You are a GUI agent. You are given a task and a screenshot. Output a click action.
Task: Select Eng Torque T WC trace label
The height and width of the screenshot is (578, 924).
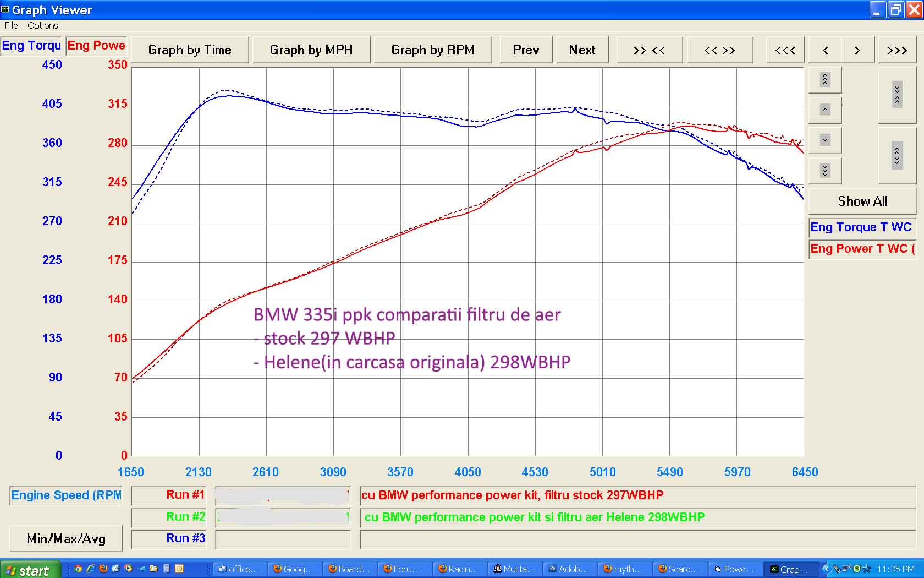tap(861, 227)
